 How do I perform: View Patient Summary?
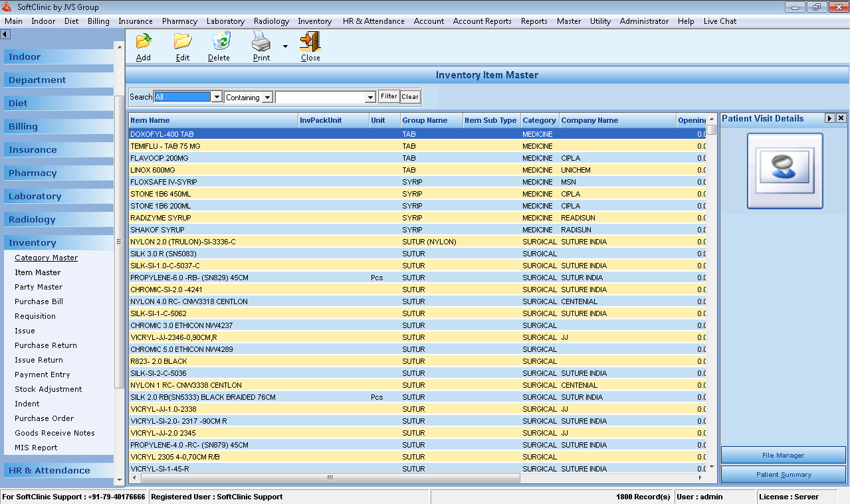[x=782, y=474]
